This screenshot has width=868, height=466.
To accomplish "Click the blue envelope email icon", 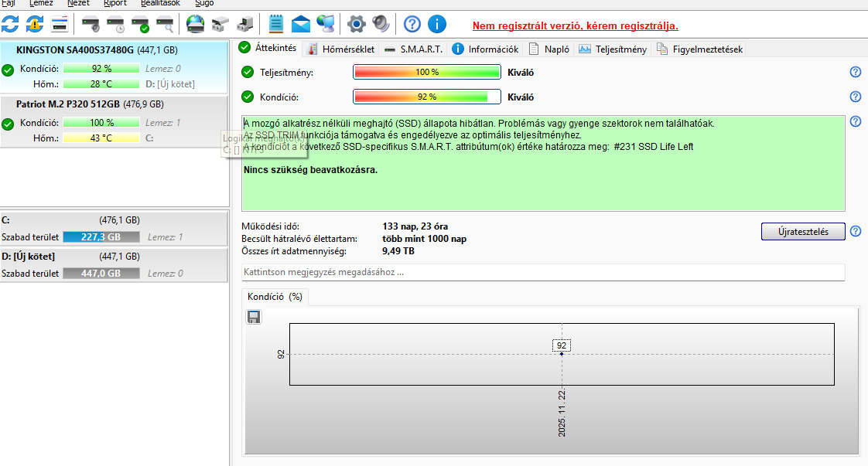I will click(301, 24).
